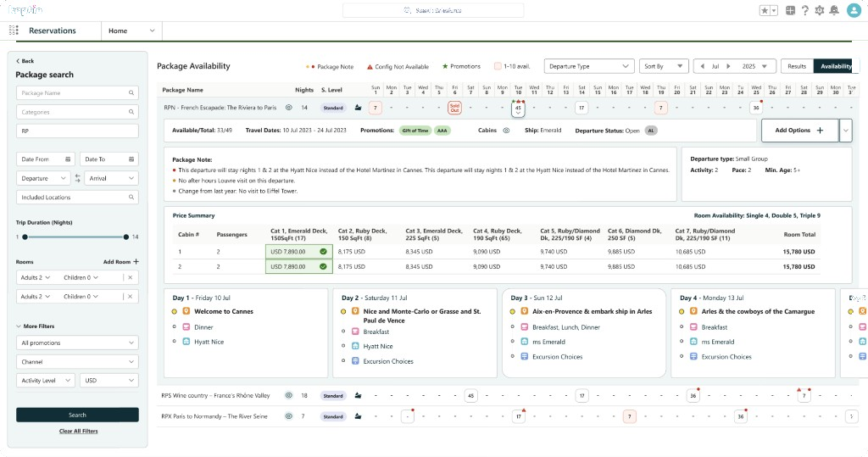Click Clear All Filters link
868x457 pixels.
[x=79, y=431]
